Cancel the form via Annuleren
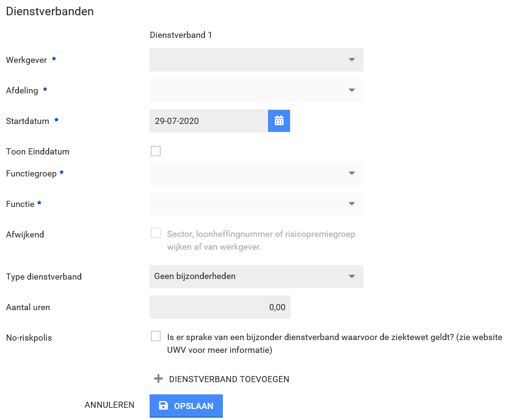This screenshot has height=420, width=508. pyautogui.click(x=109, y=405)
